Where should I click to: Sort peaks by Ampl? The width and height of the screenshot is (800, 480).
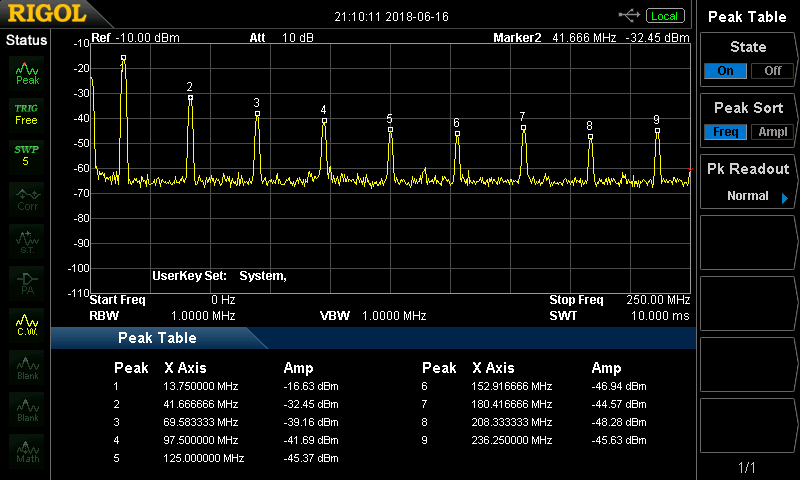[x=773, y=132]
